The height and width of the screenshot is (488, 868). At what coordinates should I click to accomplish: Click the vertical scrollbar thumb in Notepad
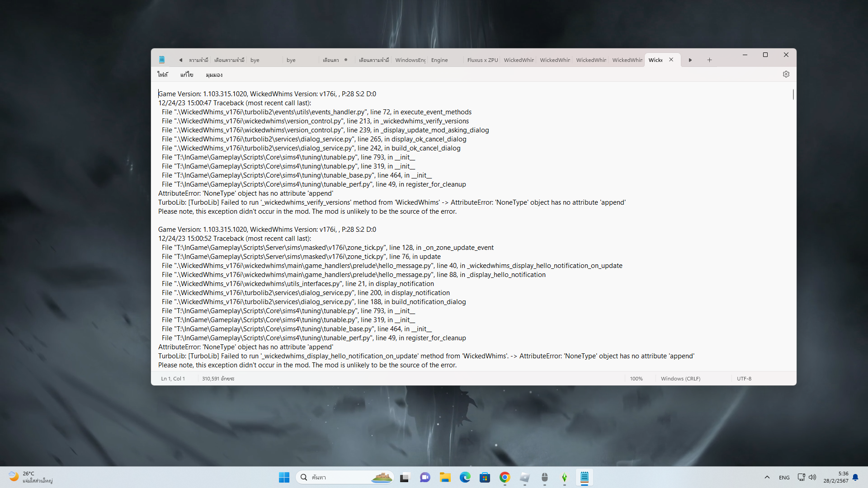(x=793, y=94)
